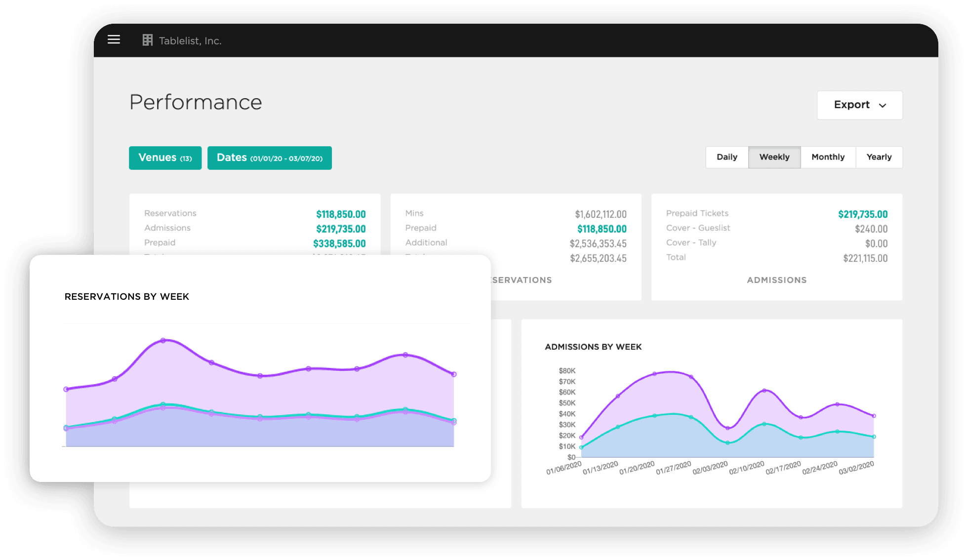The width and height of the screenshot is (966, 560).
Task: Switch to the Daily view tab
Action: (x=726, y=157)
